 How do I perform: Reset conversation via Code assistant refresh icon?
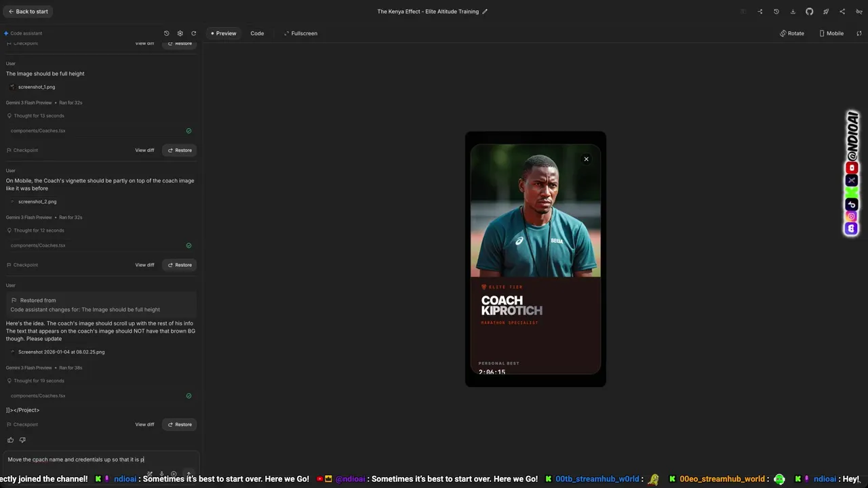194,33
